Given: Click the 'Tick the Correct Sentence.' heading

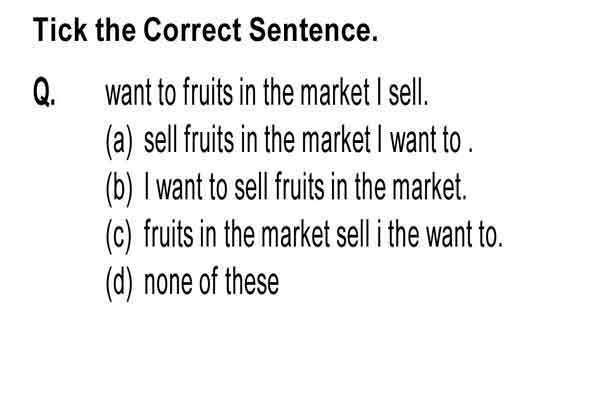Looking at the screenshot, I should 205,30.
